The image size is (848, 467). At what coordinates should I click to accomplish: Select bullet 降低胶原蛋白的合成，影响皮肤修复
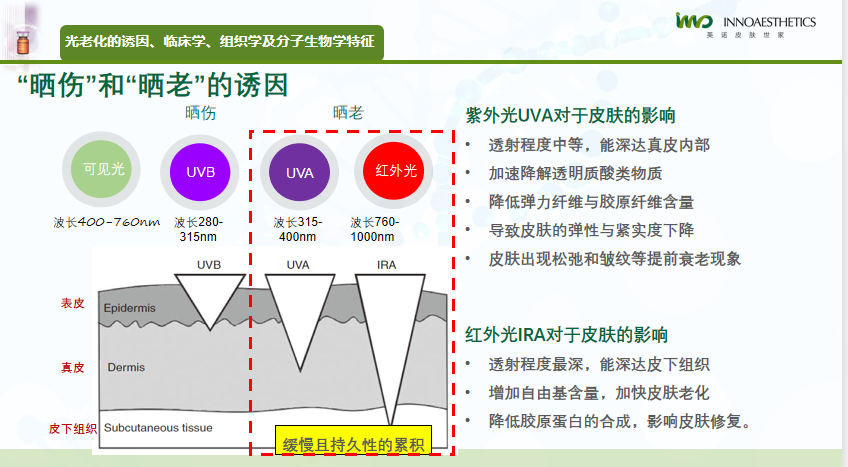point(620,421)
